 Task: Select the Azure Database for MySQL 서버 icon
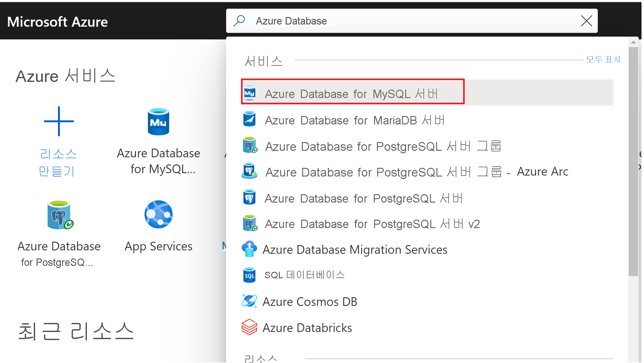click(249, 92)
